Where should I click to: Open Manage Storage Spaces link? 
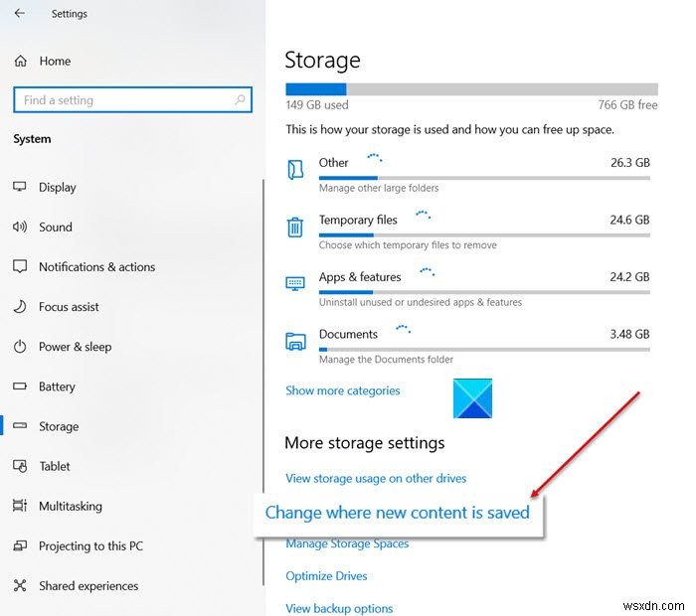pyautogui.click(x=347, y=543)
